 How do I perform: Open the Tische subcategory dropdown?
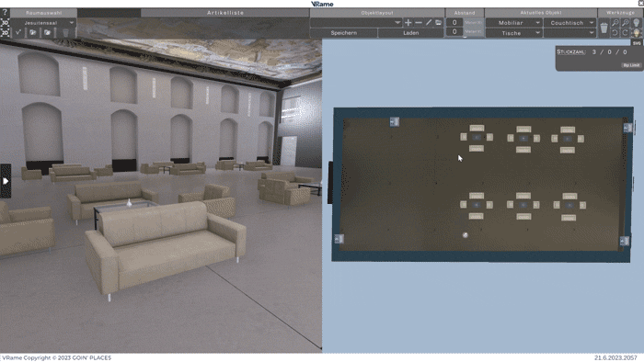(513, 33)
